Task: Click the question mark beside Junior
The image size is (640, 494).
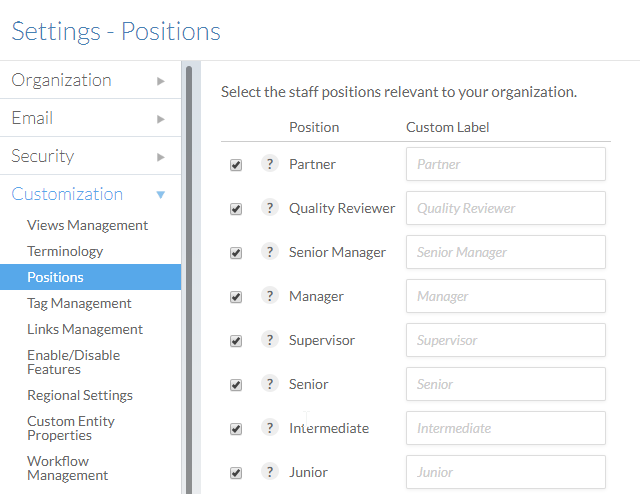Action: (269, 472)
